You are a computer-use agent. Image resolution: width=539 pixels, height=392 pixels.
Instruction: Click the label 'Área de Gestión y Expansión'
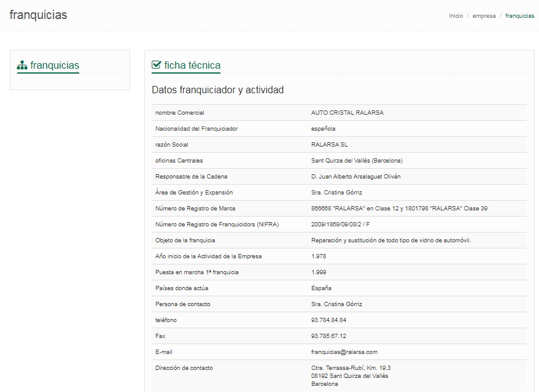(x=194, y=193)
